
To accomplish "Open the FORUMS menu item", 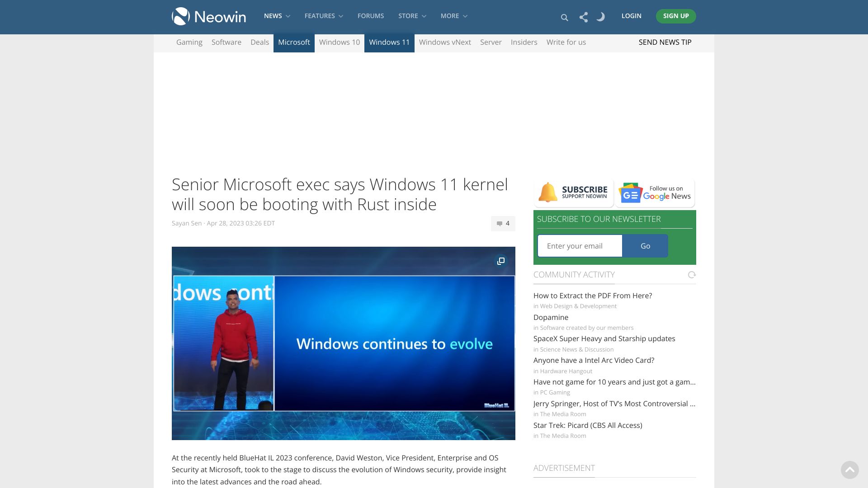I will tap(371, 16).
